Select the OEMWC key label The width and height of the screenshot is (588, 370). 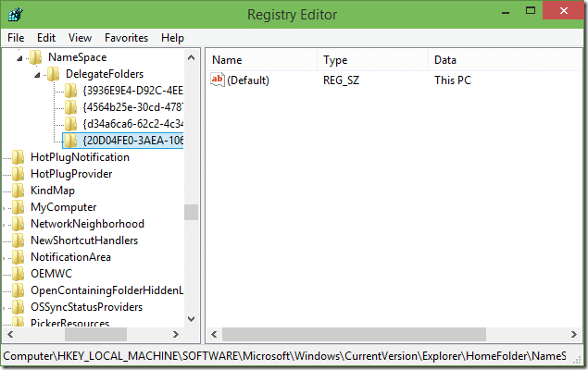click(x=51, y=274)
